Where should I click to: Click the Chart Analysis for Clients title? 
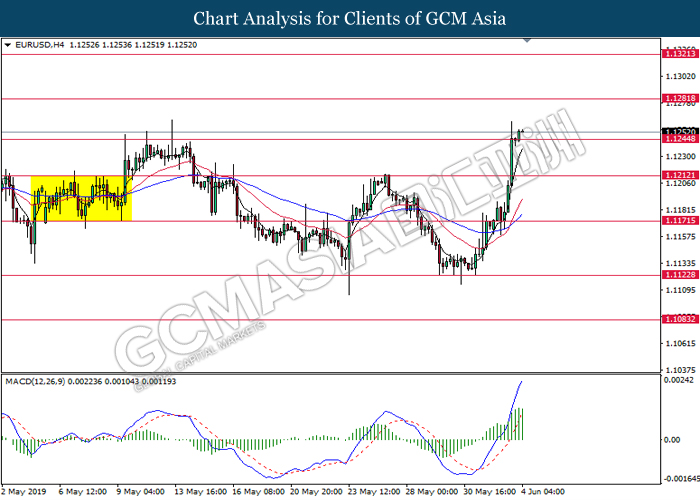350,19
